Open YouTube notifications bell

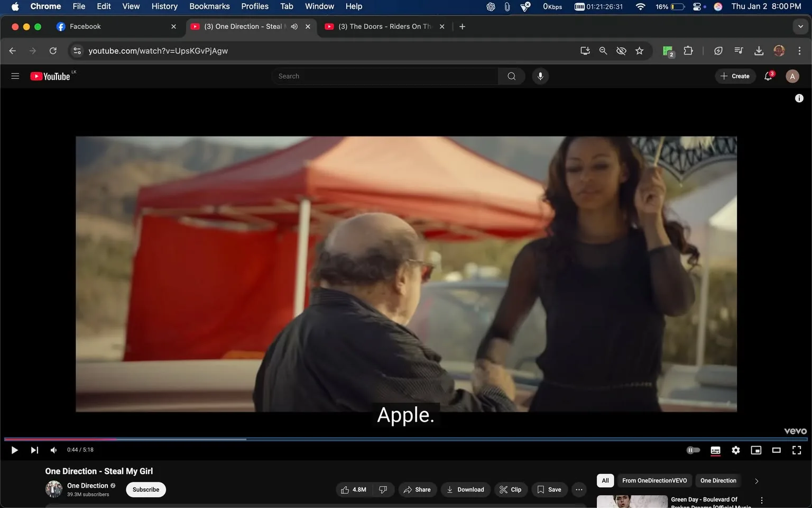pyautogui.click(x=768, y=76)
